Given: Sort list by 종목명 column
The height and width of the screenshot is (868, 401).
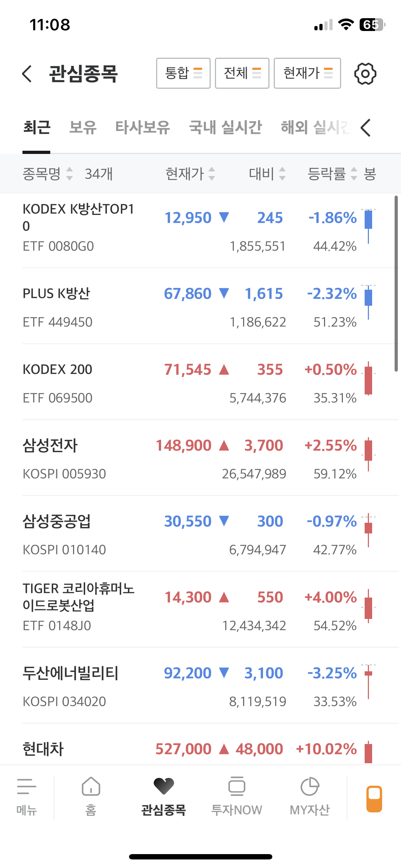Looking at the screenshot, I should click(48, 174).
